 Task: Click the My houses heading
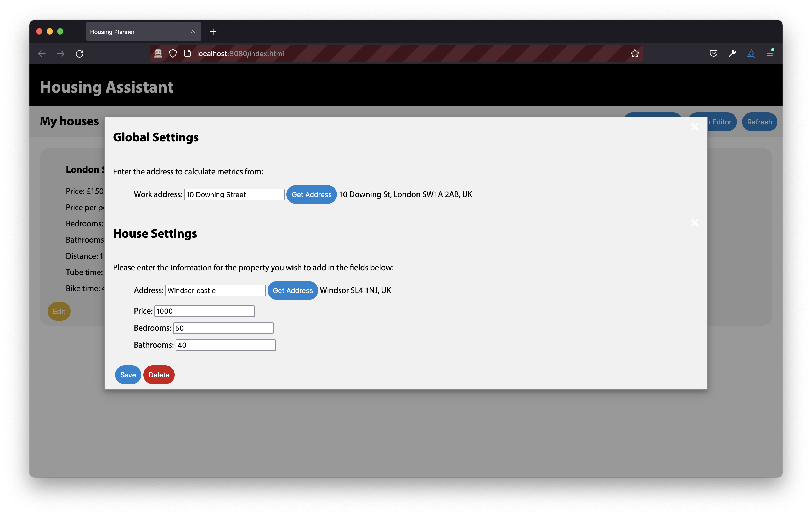point(70,121)
